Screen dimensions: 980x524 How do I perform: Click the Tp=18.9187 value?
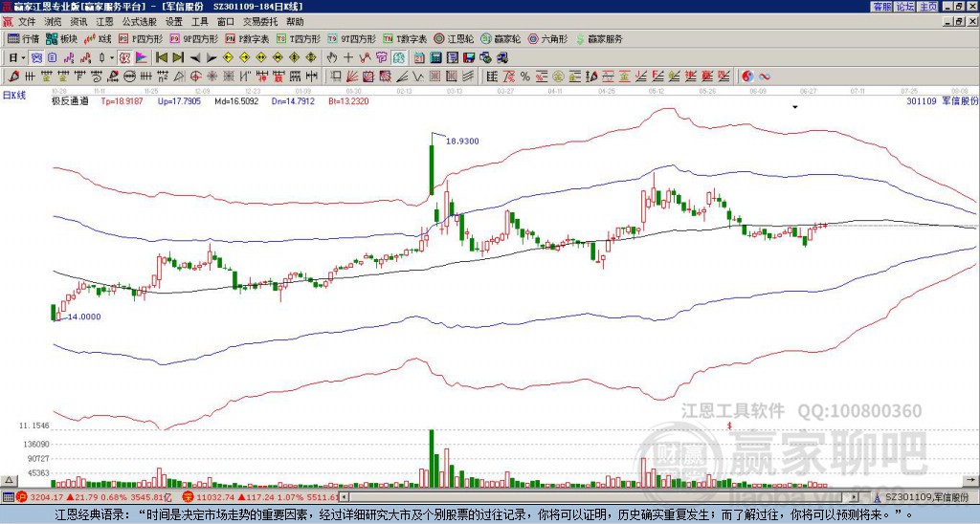pyautogui.click(x=122, y=100)
